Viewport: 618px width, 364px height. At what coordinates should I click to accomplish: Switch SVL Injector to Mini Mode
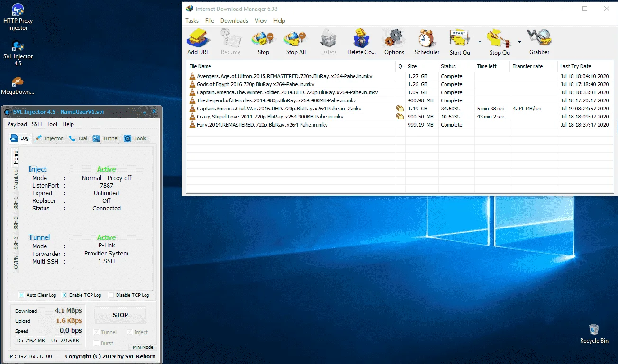[143, 347]
